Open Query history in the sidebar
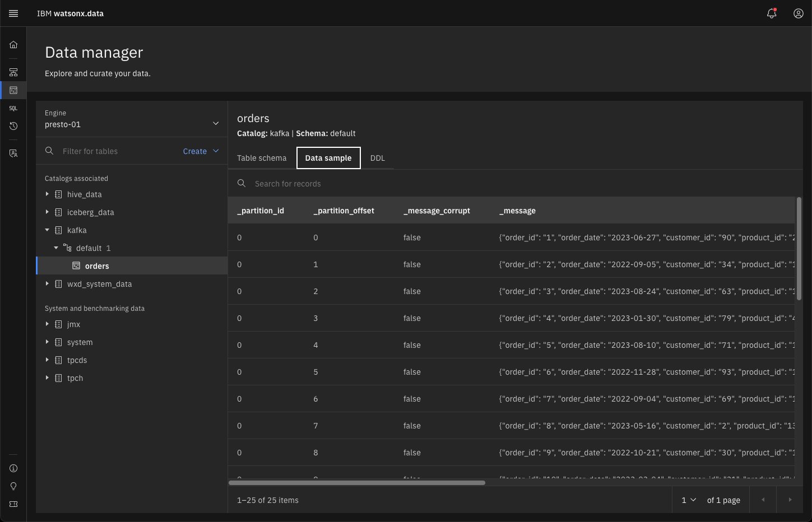This screenshot has width=812, height=522. [x=13, y=126]
